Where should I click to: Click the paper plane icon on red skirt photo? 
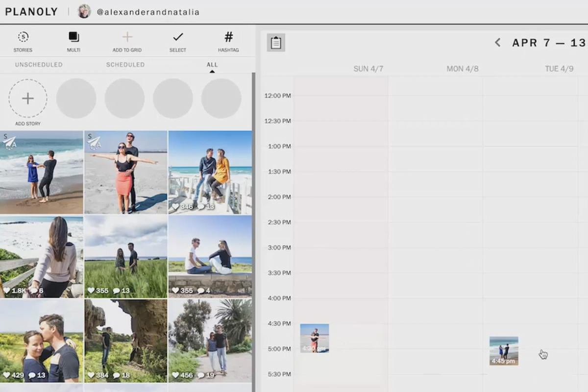point(94,142)
